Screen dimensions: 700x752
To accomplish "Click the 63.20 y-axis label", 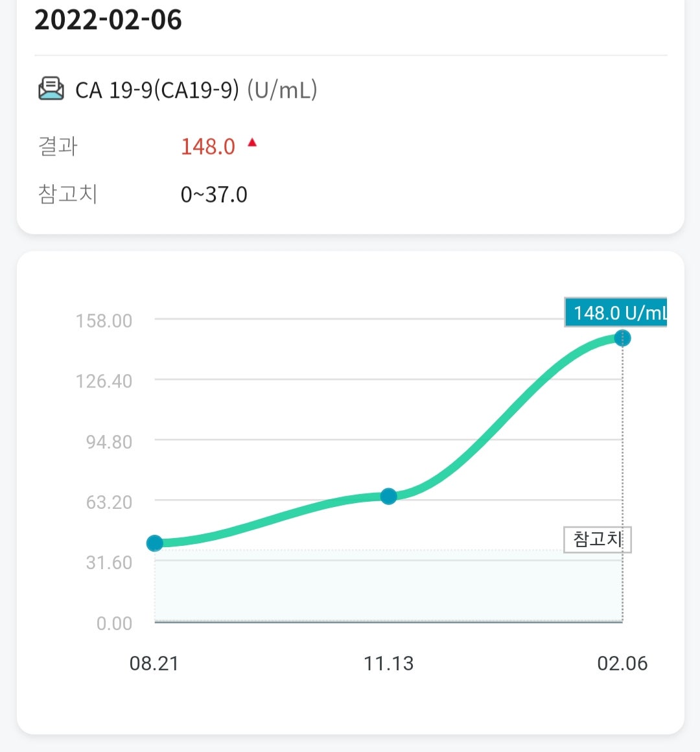I will 110,502.
